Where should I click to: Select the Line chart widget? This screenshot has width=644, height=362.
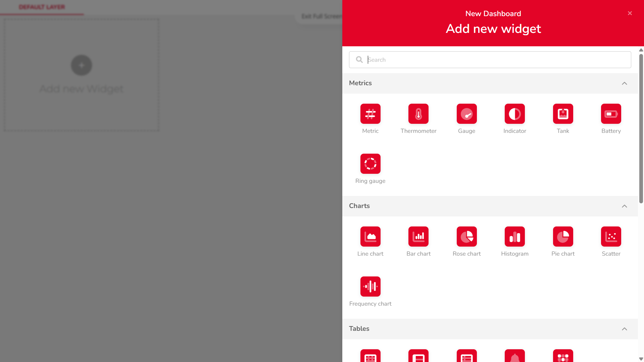(370, 237)
